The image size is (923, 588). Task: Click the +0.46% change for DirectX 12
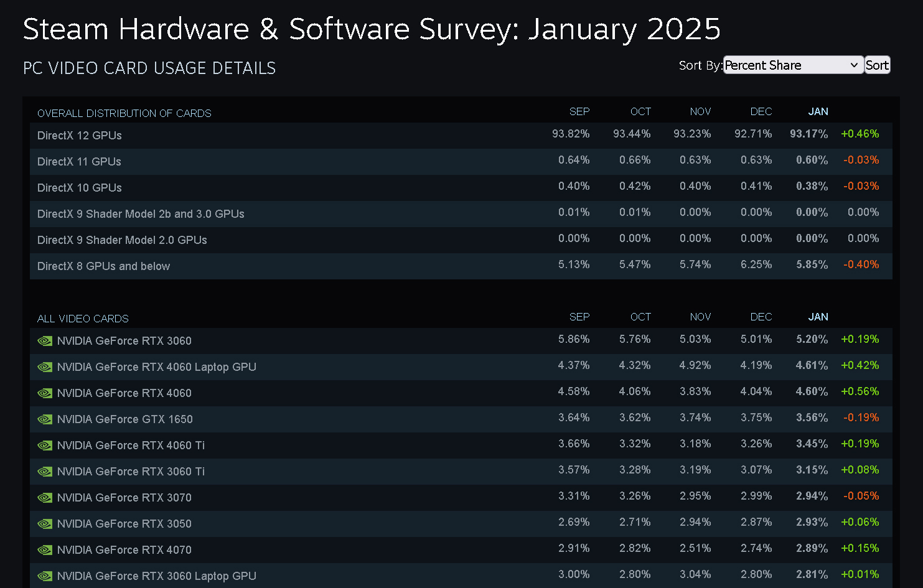click(x=860, y=134)
